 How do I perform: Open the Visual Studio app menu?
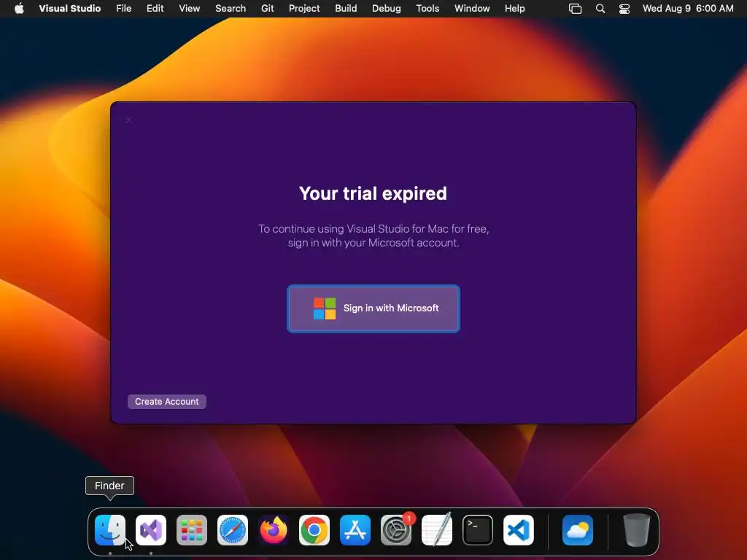69,9
